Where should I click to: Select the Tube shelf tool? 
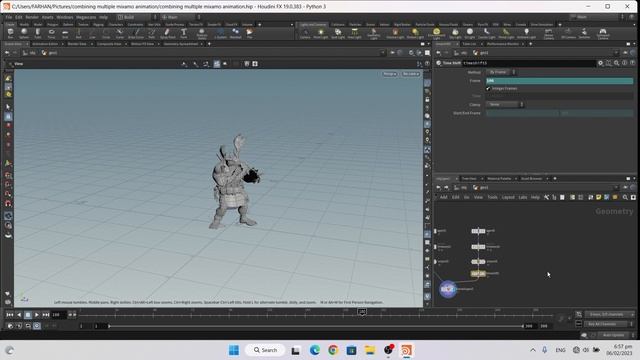(38, 33)
